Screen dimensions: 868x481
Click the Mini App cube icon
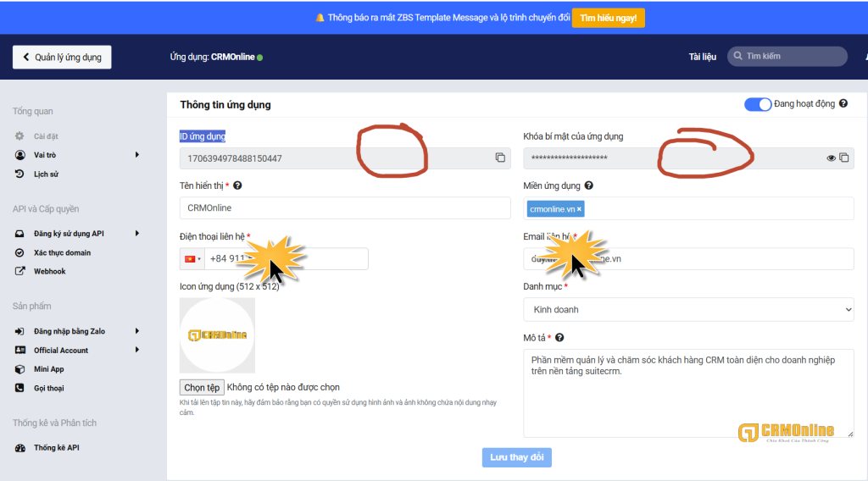(19, 368)
